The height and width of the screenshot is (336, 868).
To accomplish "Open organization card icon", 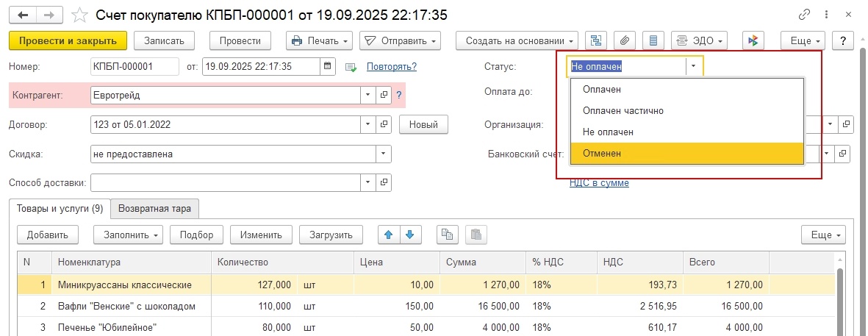I will [846, 124].
